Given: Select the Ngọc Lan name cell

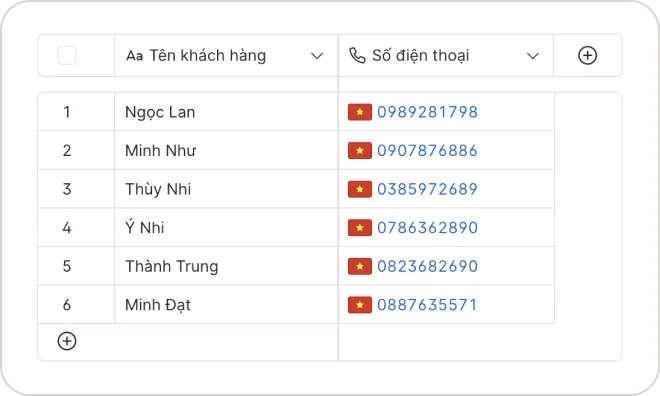Looking at the screenshot, I should 226,112.
